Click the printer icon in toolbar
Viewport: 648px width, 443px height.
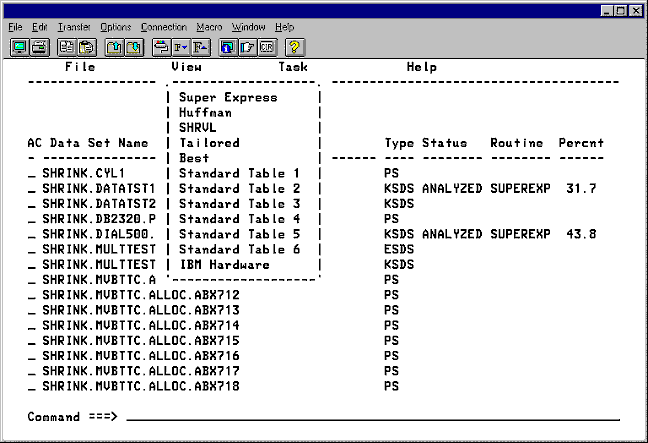pos(37,47)
